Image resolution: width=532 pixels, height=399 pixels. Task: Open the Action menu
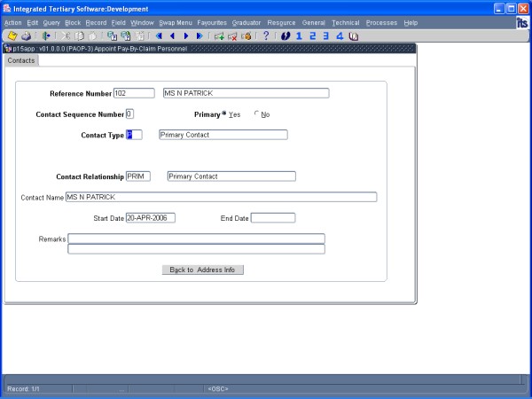[x=13, y=23]
